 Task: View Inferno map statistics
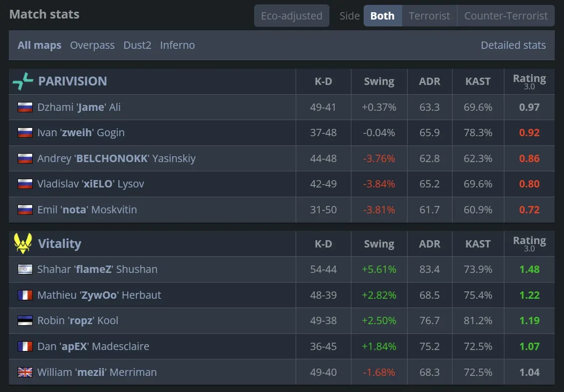177,45
